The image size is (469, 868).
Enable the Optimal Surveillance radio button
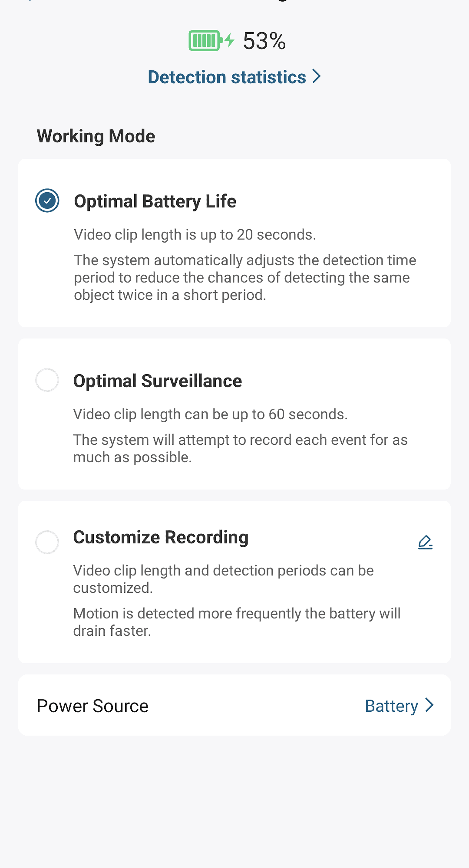point(47,380)
